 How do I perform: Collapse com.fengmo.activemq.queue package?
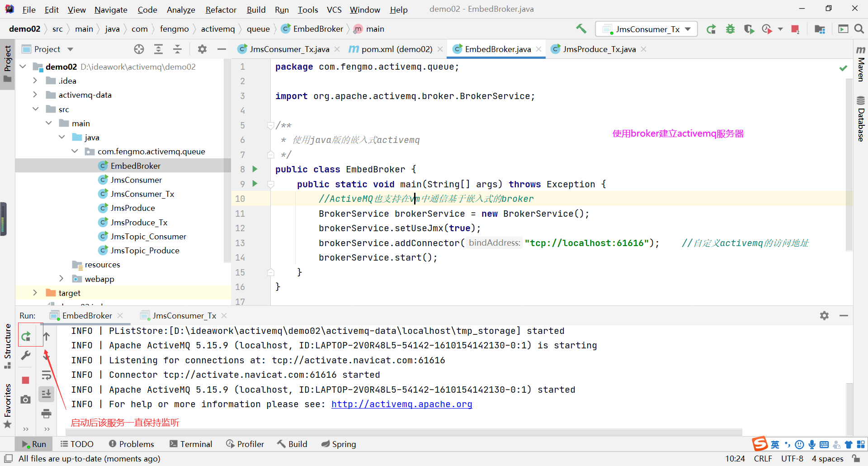tap(75, 152)
